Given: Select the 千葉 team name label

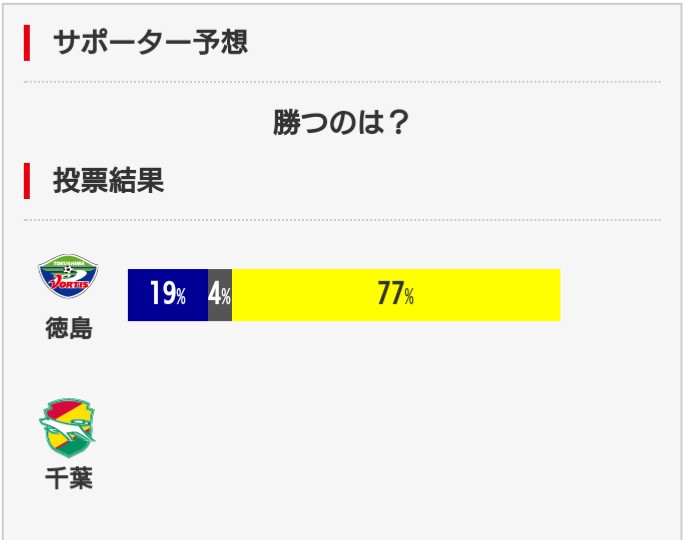Looking at the screenshot, I should click(x=68, y=479).
